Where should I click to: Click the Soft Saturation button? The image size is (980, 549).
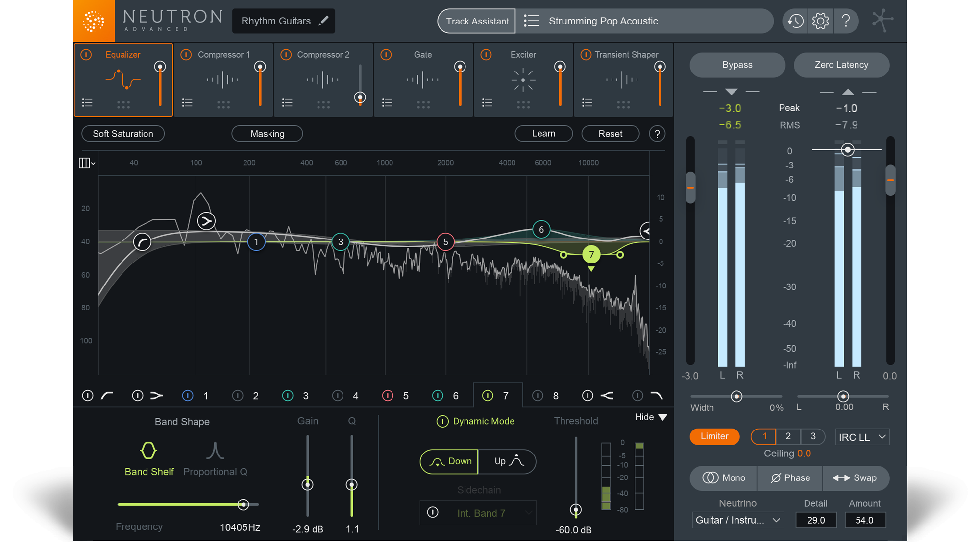coord(123,134)
